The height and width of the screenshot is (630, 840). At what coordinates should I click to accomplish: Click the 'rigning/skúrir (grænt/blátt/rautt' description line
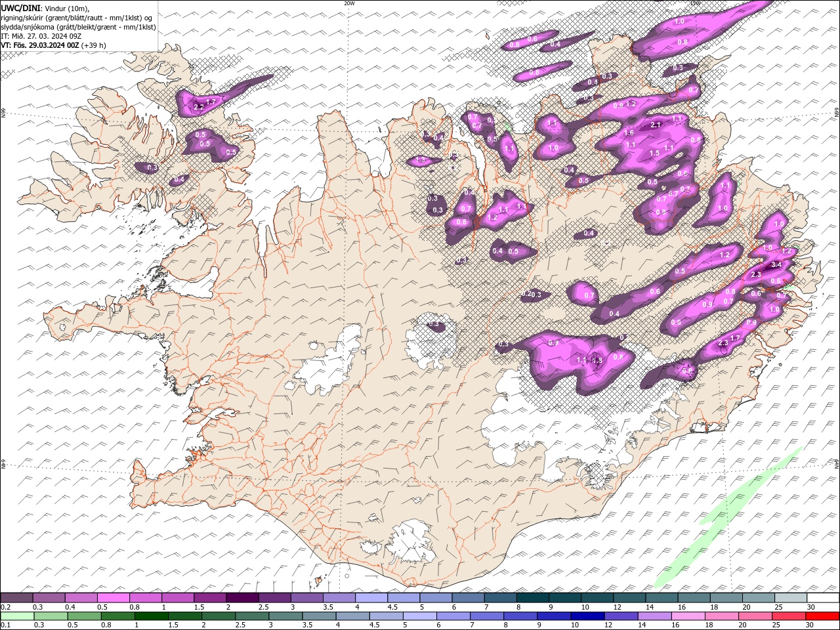[x=76, y=18]
